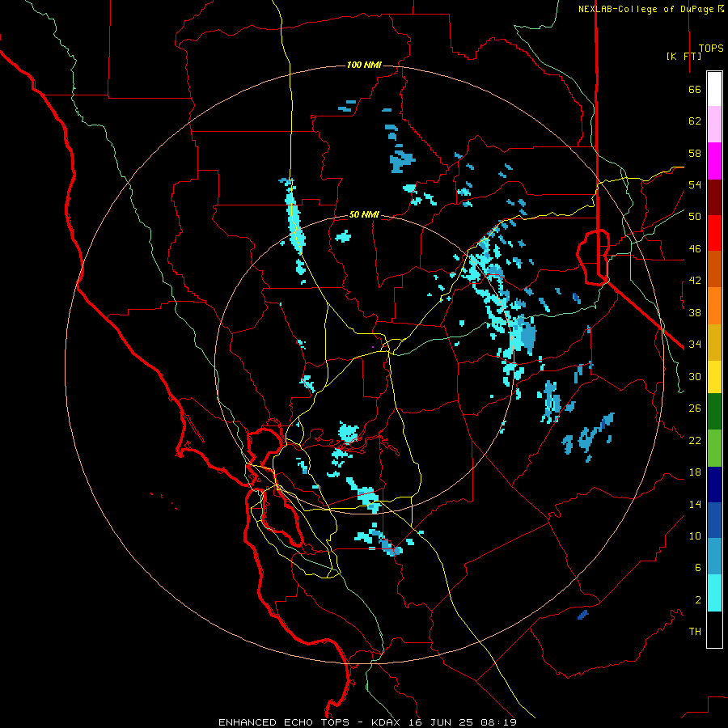Image resolution: width=728 pixels, height=728 pixels.
Task: Click the steel blue 14 K FT swatch
Action: 714,556
